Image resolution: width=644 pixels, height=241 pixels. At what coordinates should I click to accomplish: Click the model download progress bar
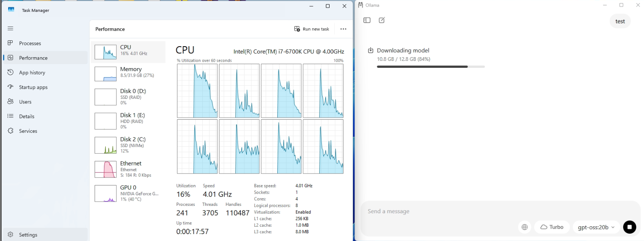(x=431, y=67)
